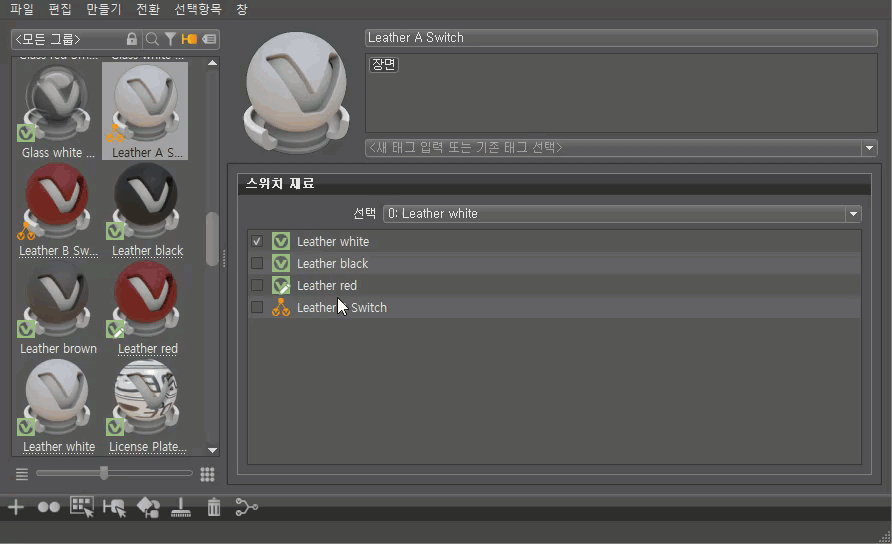Click the edited V icon beside Leather red row
The height and width of the screenshot is (544, 892).
pos(280,285)
